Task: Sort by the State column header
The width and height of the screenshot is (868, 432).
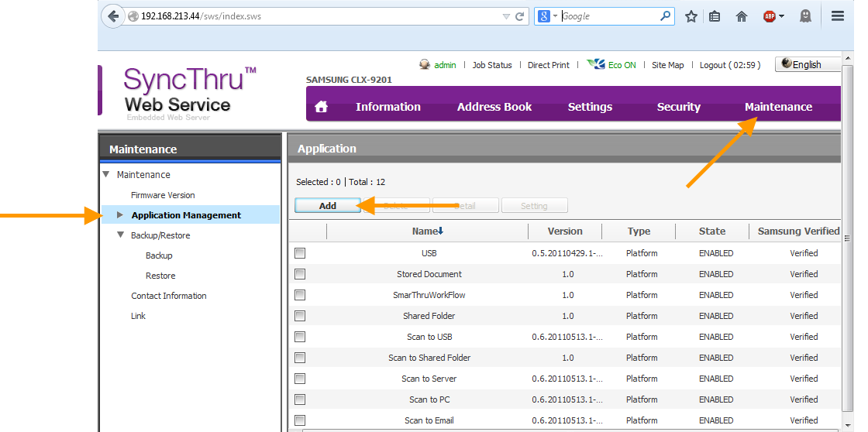Action: click(712, 231)
